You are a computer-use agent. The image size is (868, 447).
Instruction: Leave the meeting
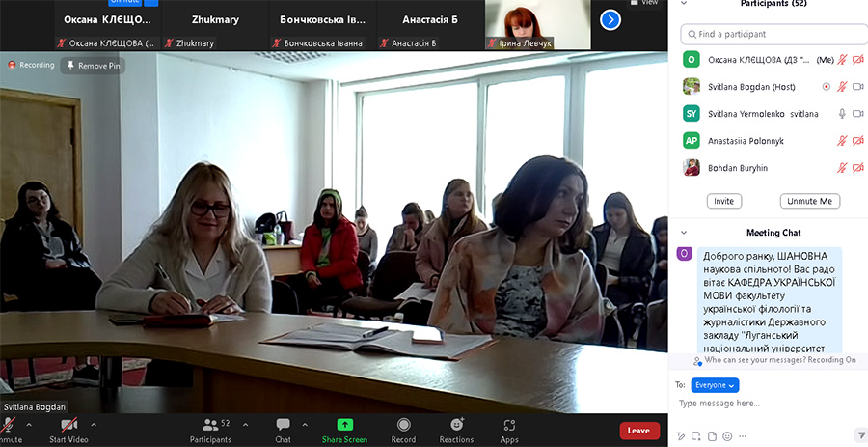point(639,431)
